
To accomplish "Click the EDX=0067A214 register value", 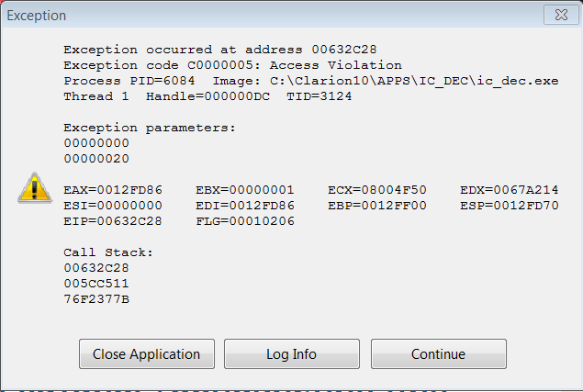I will click(x=510, y=190).
